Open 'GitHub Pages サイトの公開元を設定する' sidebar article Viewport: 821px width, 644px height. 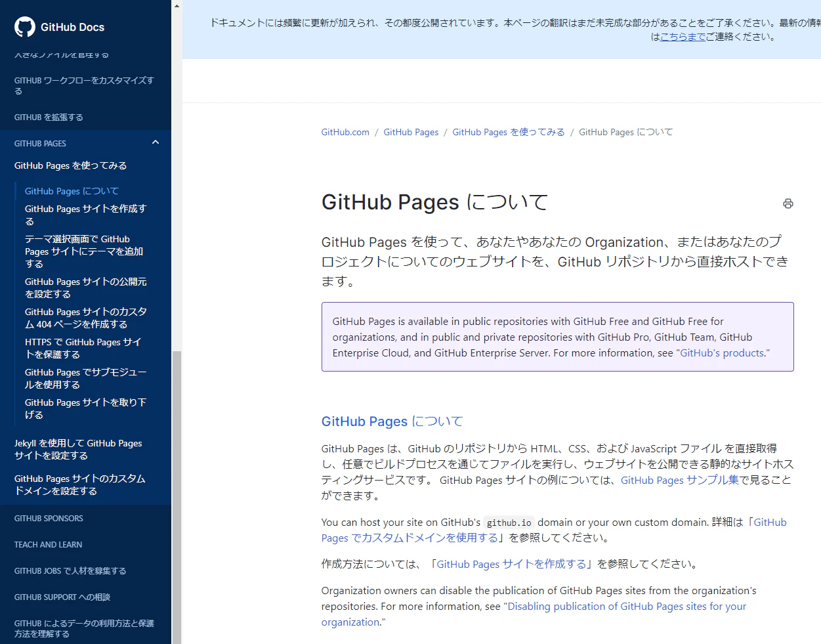86,288
